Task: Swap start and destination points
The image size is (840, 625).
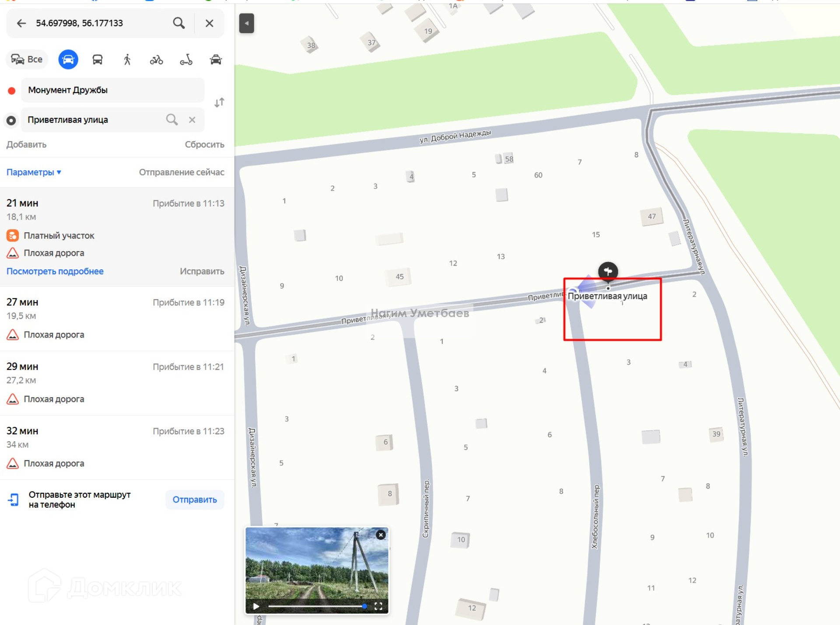Action: (x=219, y=103)
